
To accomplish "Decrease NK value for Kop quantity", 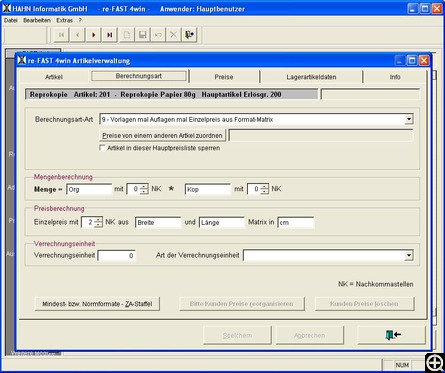I will 264,192.
